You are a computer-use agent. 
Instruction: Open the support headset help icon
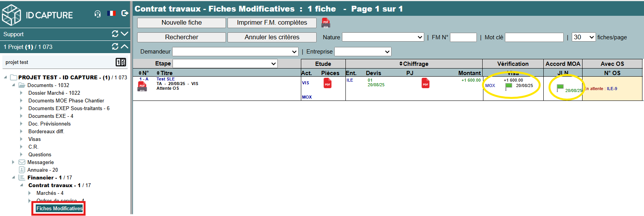tap(98, 14)
